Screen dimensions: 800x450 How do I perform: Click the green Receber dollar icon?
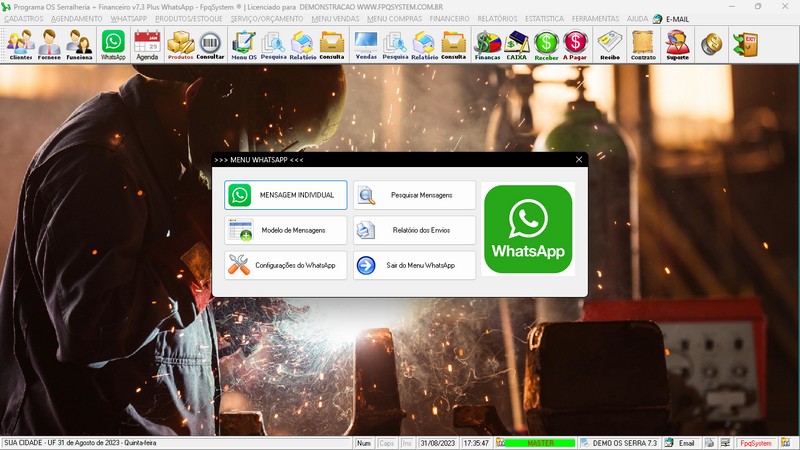click(546, 45)
